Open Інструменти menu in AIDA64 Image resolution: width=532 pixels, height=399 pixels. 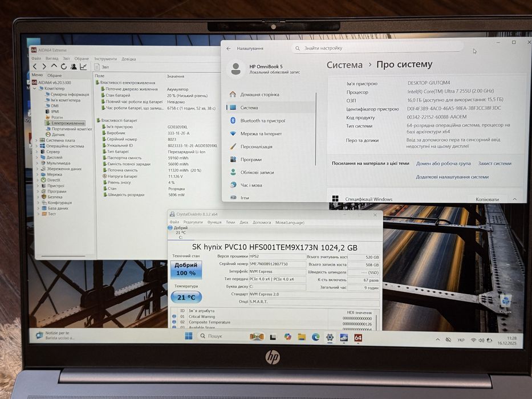coord(105,59)
